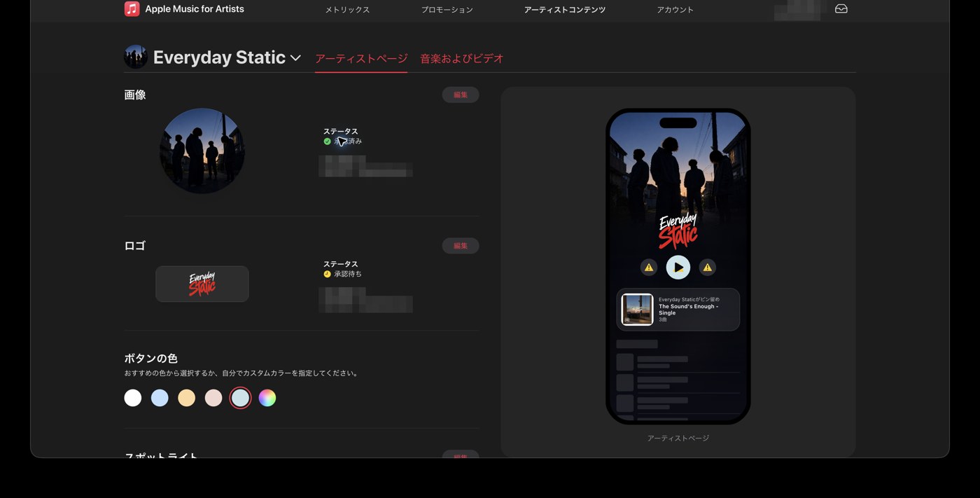Click "The Sound's Enough - Single" title text
Image resolution: width=980 pixels, height=498 pixels.
pyautogui.click(x=688, y=310)
